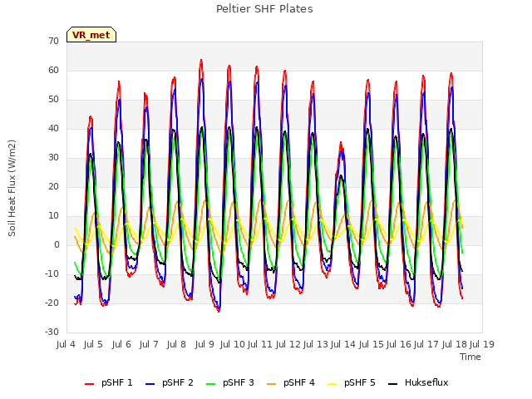Select the pSHF 4 legend label
The width and height of the screenshot is (532, 399).
coord(299,382)
